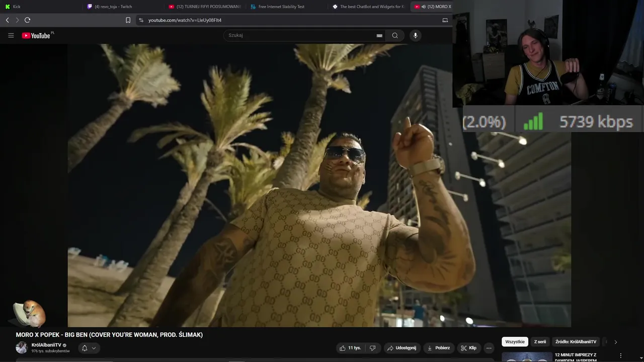Start voice search with microphone icon
644x362 pixels.
click(x=415, y=35)
